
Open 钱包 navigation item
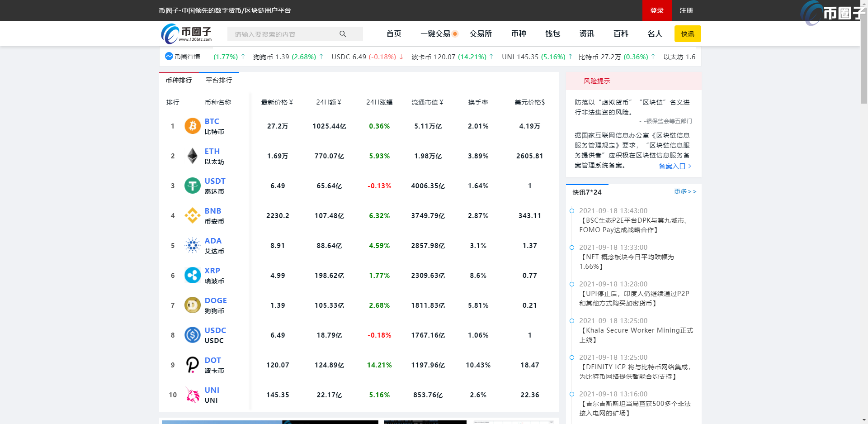point(552,34)
